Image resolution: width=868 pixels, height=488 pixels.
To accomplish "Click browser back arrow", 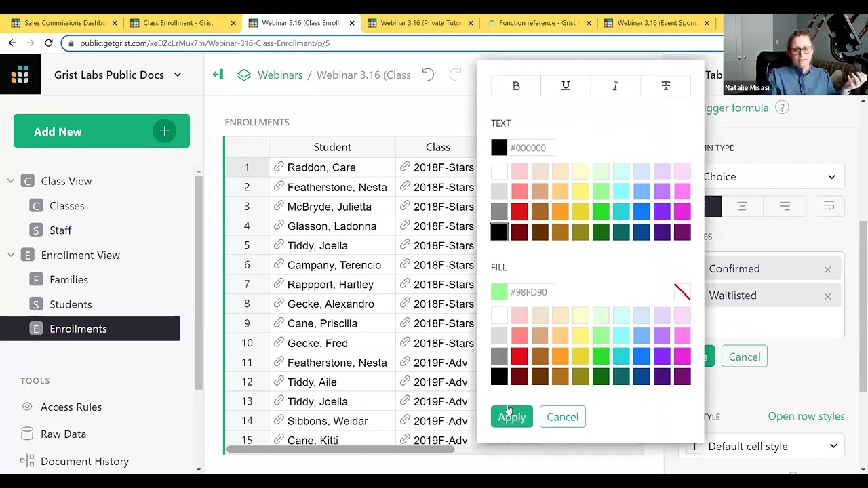I will point(12,43).
